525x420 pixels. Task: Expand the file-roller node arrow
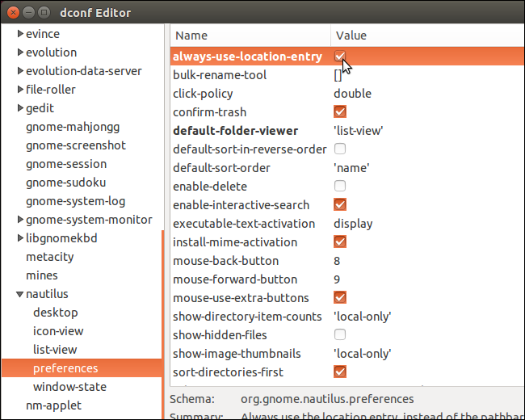point(20,90)
